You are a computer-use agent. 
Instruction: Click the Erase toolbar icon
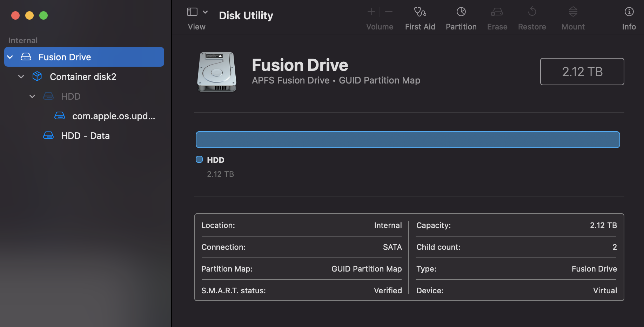point(497,12)
